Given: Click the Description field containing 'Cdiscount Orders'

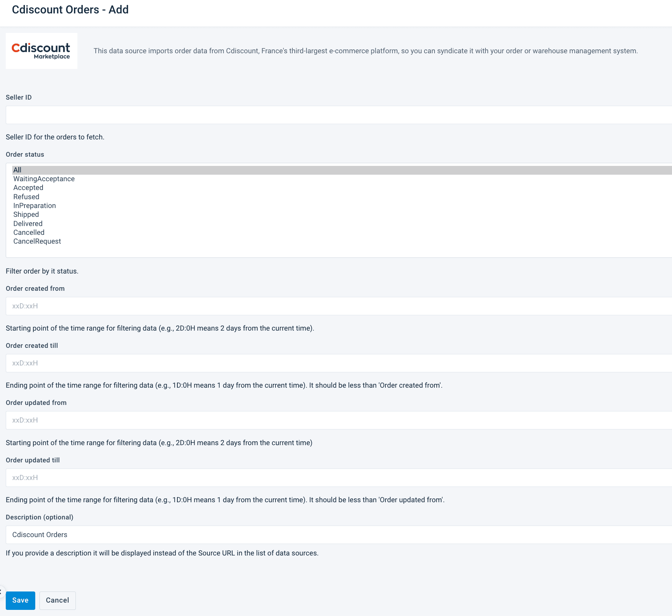Looking at the screenshot, I should tap(337, 535).
